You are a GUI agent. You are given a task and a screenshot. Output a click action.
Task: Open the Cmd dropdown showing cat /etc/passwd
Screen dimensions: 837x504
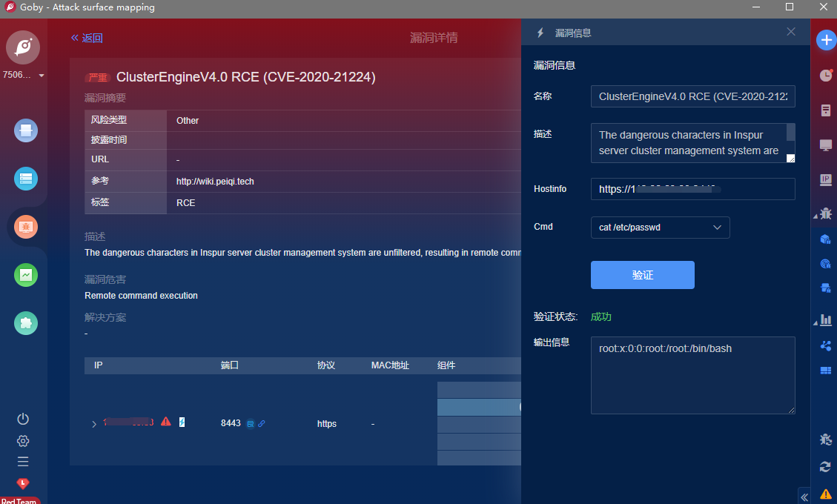pos(660,228)
